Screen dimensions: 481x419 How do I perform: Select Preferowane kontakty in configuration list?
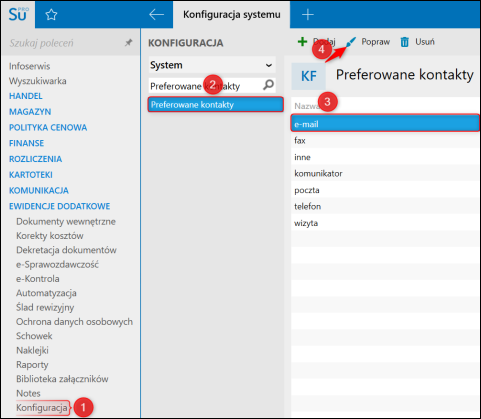pyautogui.click(x=216, y=105)
